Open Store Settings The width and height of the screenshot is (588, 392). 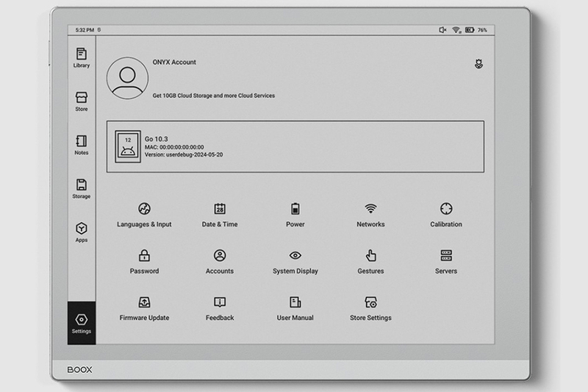coord(370,309)
